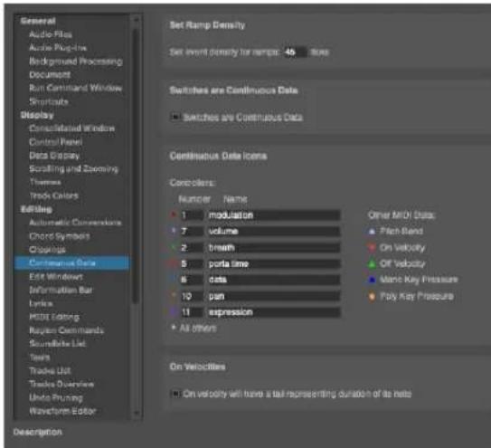Screen dimensions: 491x448
Task: Click the ramp event density field
Action: pyautogui.click(x=295, y=52)
